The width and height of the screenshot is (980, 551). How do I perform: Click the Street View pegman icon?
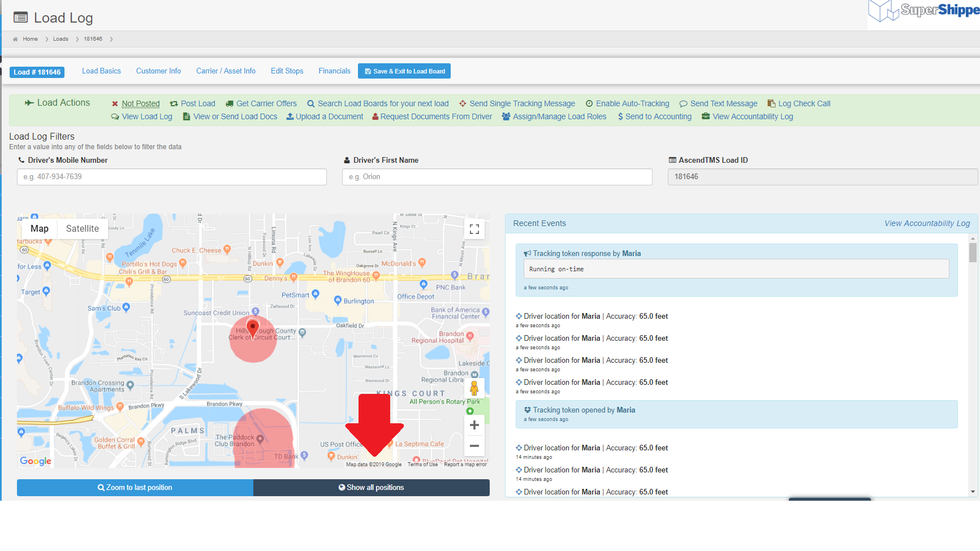click(474, 388)
